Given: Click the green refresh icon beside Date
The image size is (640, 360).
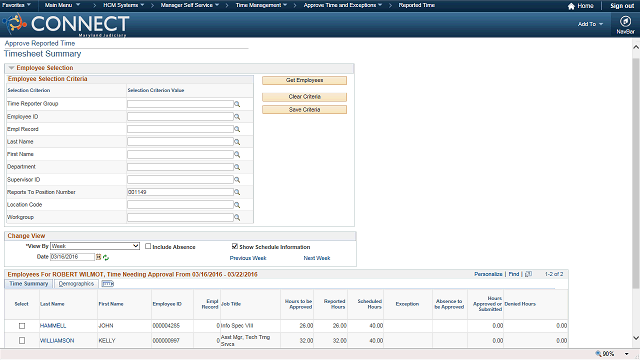Looking at the screenshot, I should pos(106,258).
